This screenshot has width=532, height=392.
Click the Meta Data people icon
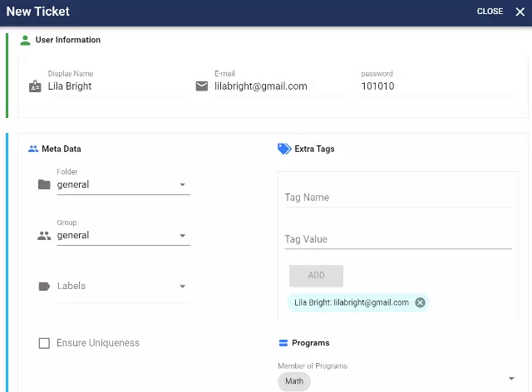coord(33,149)
